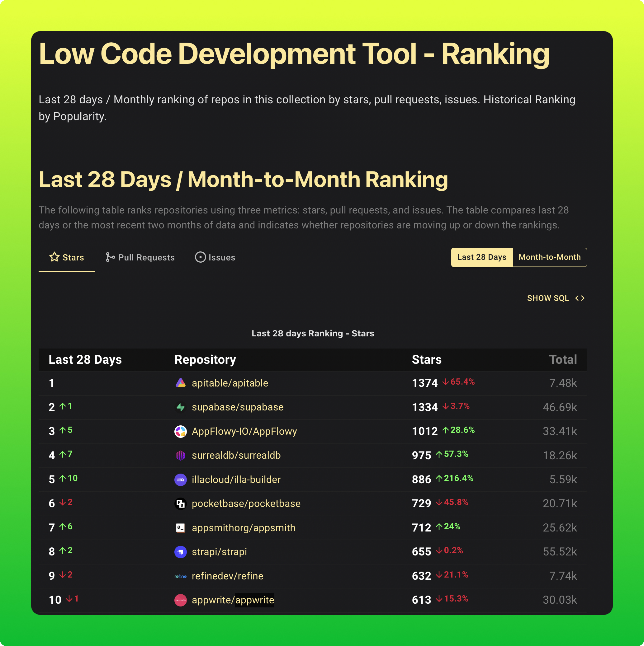This screenshot has width=644, height=646.
Task: Click the pocketbase PB logo icon
Action: click(x=180, y=503)
